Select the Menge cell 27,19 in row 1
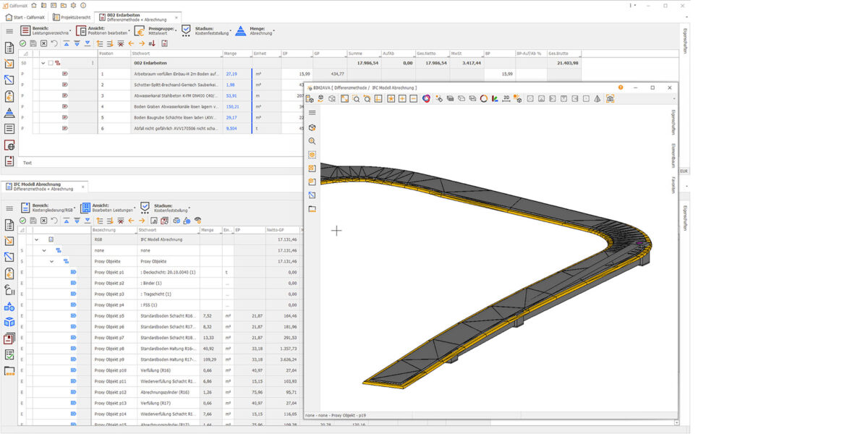The height and width of the screenshot is (434, 868). coord(231,74)
